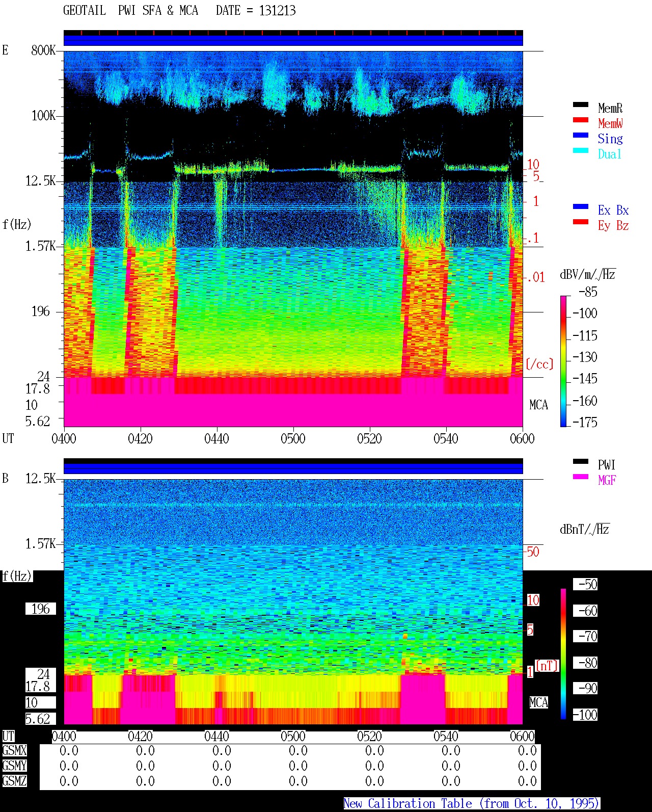The width and height of the screenshot is (652, 812).
Task: Select the -175 color scale value
Action: tap(585, 423)
